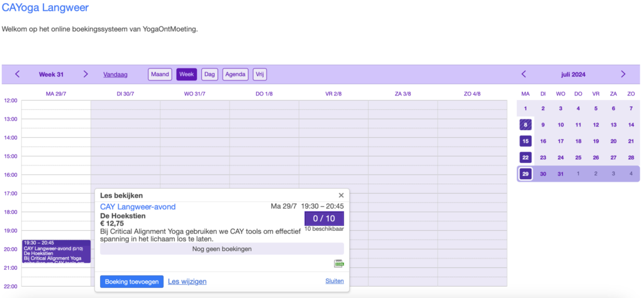The image size is (644, 298).
Task: Click the Week 31 label
Action: click(x=51, y=75)
